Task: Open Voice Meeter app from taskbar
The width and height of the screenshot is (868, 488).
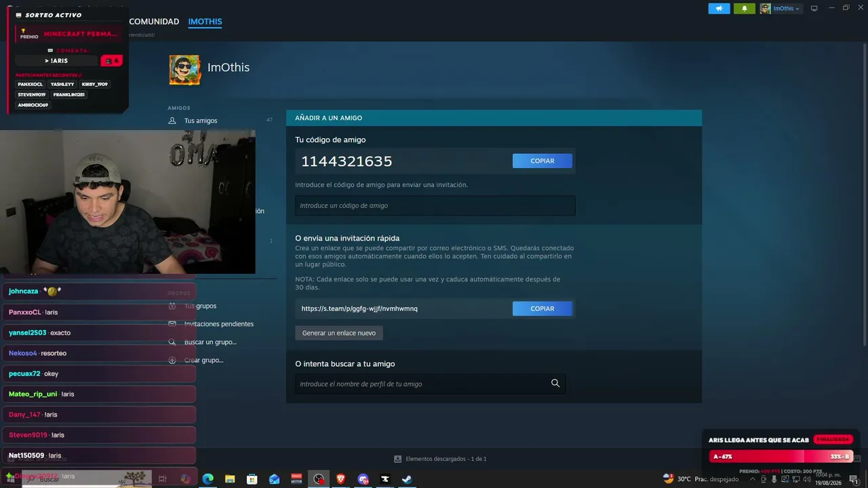Action: click(x=296, y=479)
